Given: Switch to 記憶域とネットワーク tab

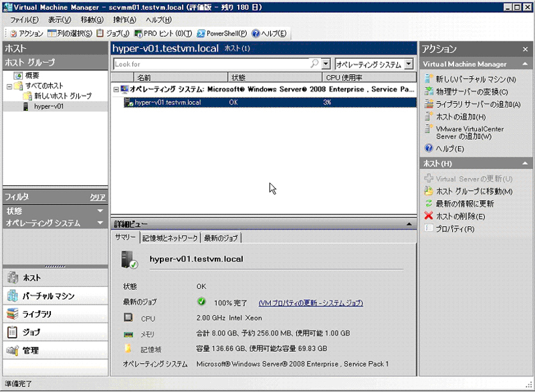Looking at the screenshot, I should 170,238.
